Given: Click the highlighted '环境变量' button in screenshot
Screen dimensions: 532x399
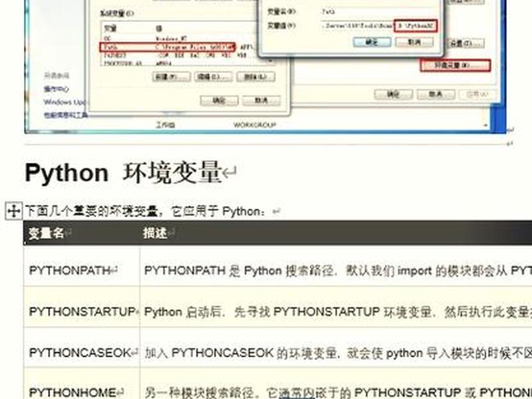Looking at the screenshot, I should pyautogui.click(x=456, y=65).
